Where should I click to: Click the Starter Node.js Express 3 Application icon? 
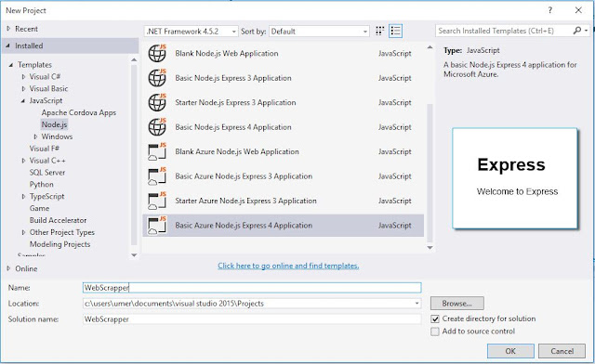[x=157, y=102]
